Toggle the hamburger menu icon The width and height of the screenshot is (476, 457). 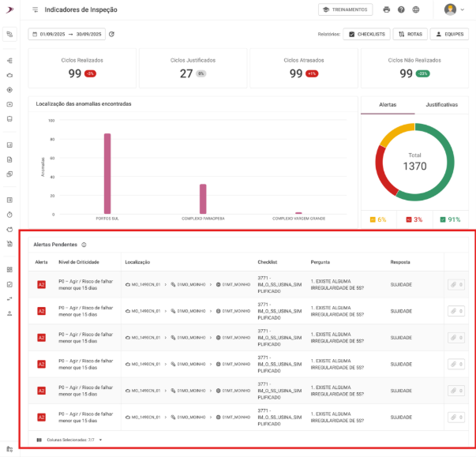(x=35, y=9)
